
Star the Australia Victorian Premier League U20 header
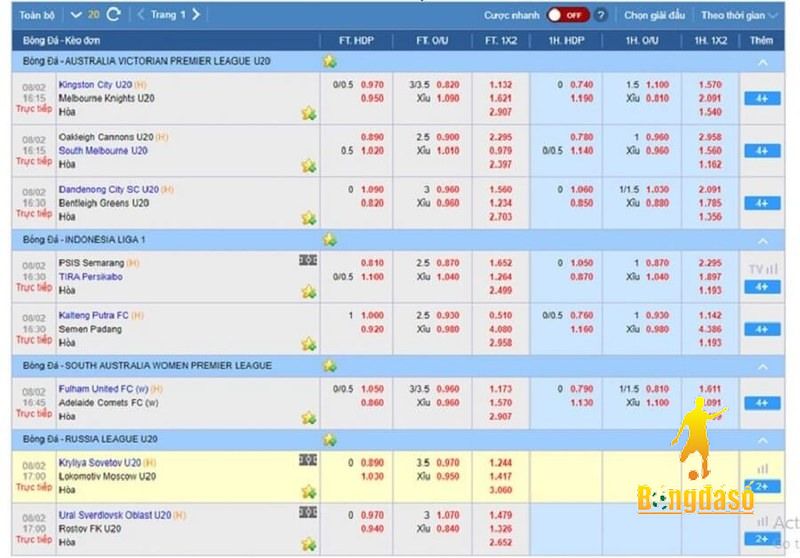tap(329, 62)
